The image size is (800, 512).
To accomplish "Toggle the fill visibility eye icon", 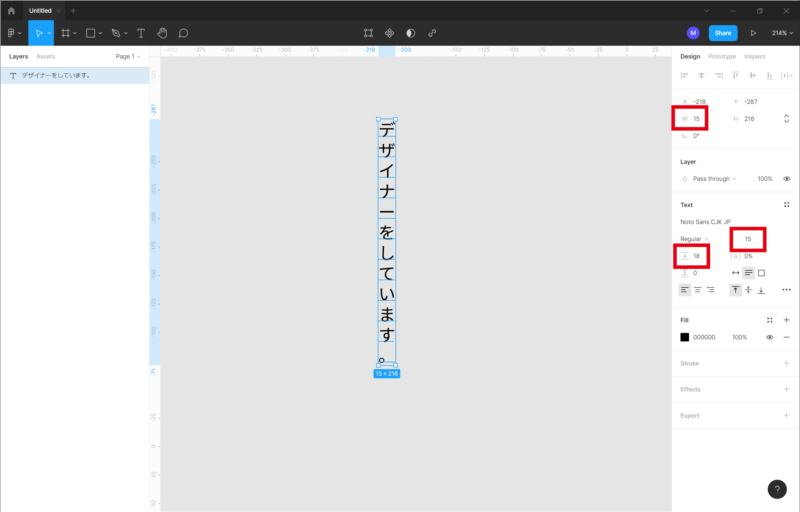I will point(769,337).
